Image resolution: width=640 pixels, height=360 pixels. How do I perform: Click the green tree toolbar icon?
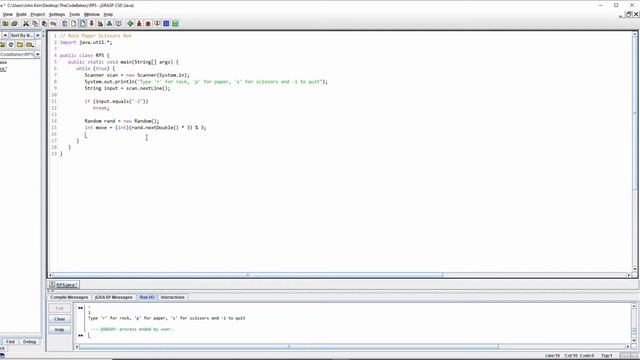(x=109, y=24)
